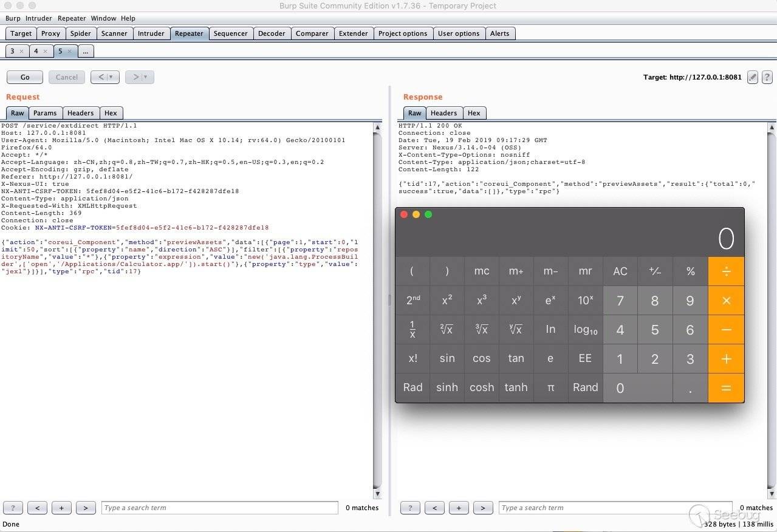Focus the response search term field
The width and height of the screenshot is (777, 532).
point(614,508)
